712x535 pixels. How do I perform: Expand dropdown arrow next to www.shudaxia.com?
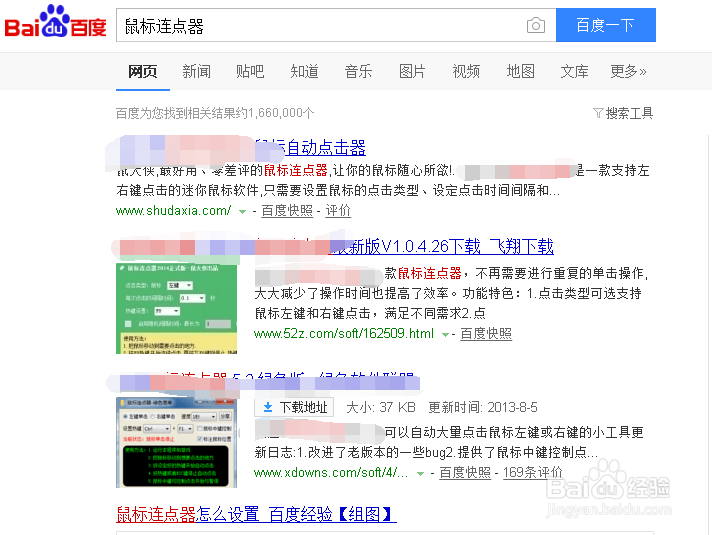(x=242, y=212)
